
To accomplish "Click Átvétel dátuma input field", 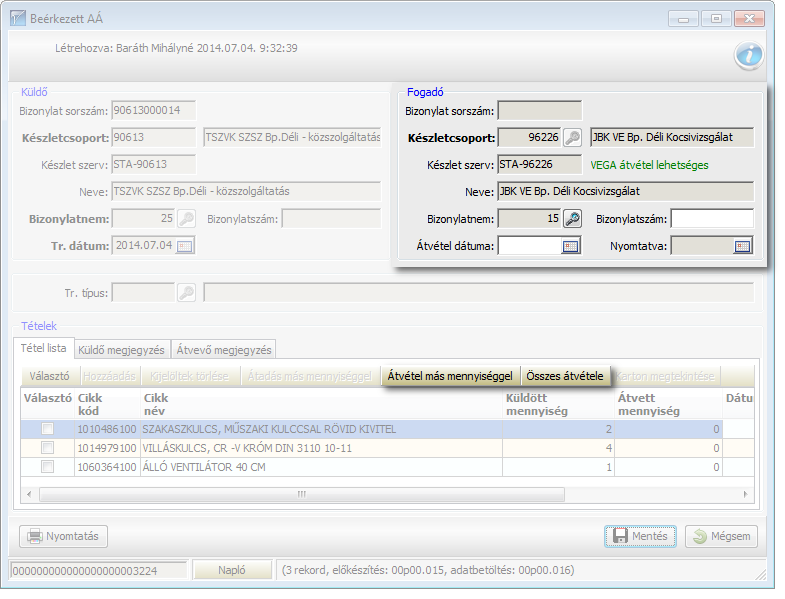I will coord(530,246).
